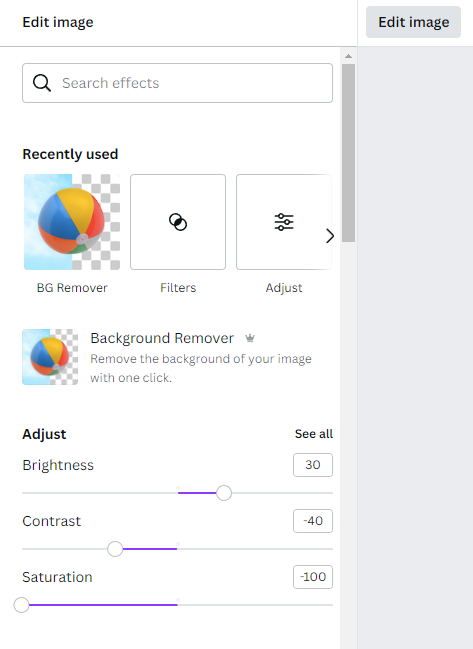Click into the Search effects field

click(x=178, y=83)
